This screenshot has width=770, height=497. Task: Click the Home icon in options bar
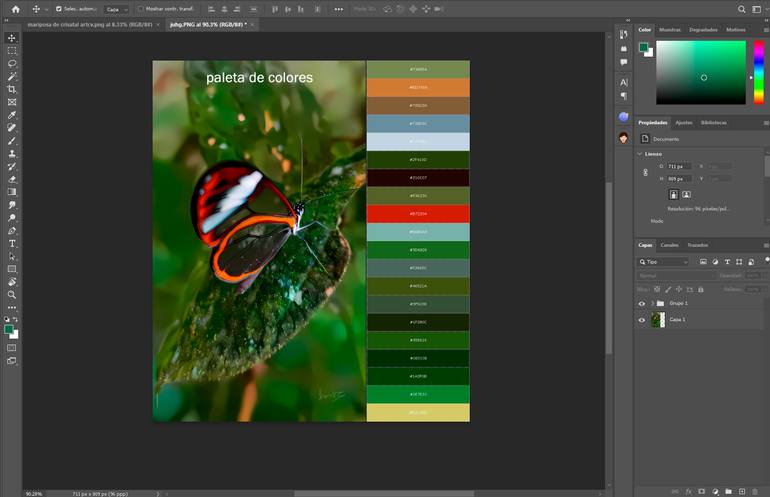pos(15,9)
